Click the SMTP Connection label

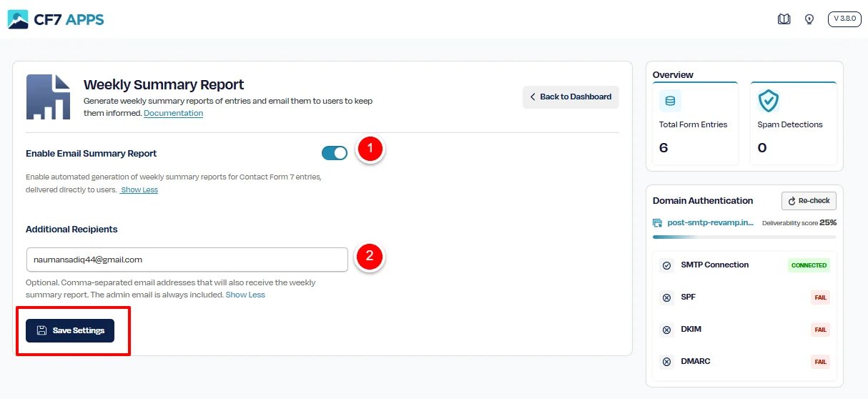click(715, 265)
